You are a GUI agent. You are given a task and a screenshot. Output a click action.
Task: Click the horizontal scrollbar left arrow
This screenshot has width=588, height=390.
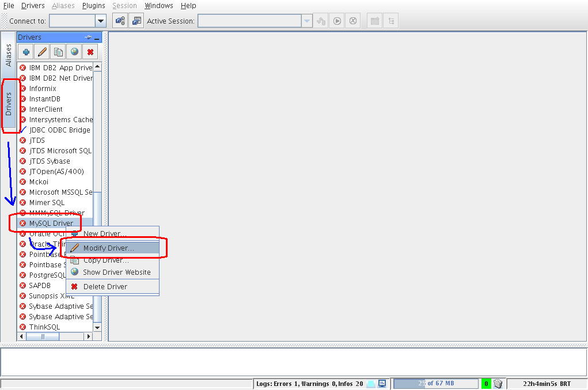(x=21, y=336)
